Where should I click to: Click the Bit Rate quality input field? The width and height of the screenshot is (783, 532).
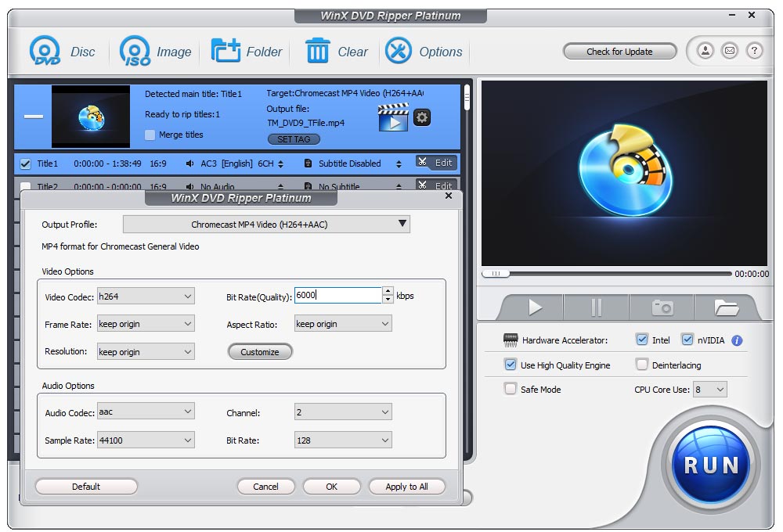click(x=338, y=295)
